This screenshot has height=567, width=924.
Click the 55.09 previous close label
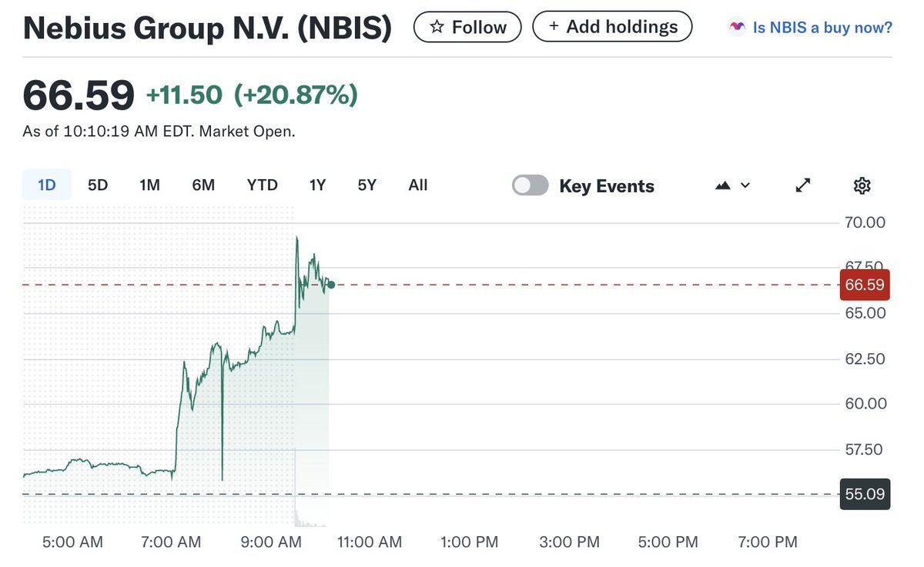pos(865,494)
